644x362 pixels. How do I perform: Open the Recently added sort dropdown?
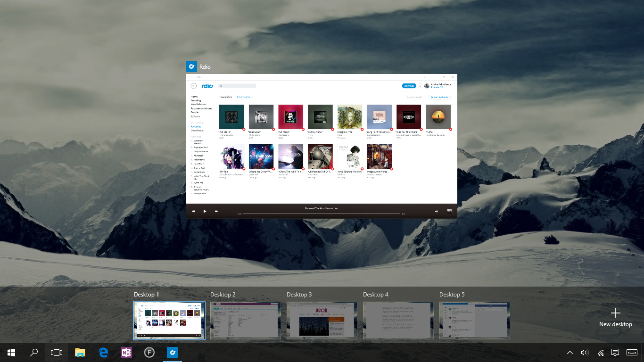click(416, 97)
